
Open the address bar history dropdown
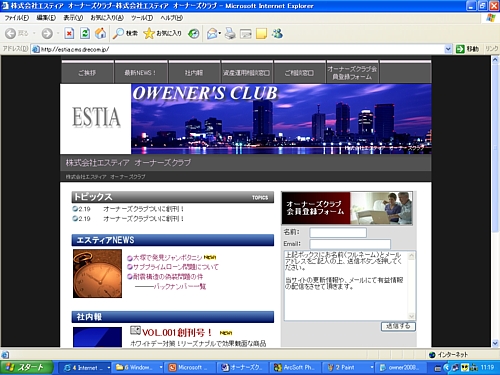448,49
